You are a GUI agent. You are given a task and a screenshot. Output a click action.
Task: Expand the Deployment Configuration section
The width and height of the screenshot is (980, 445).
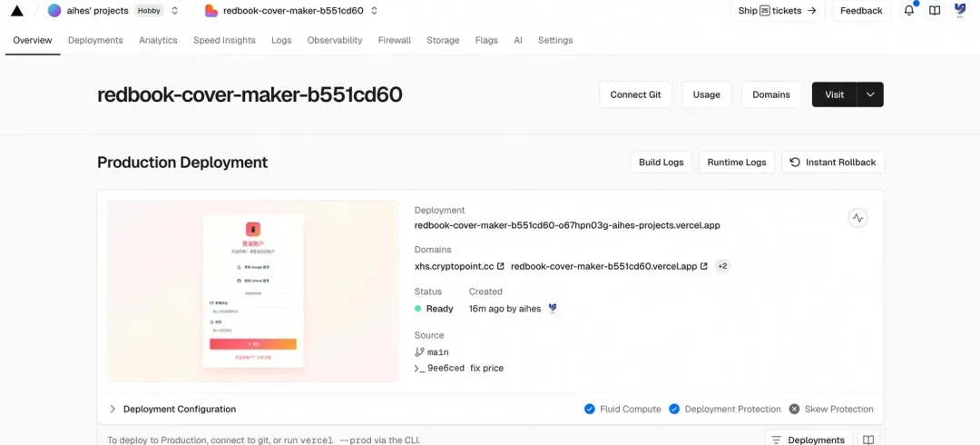tap(172, 410)
